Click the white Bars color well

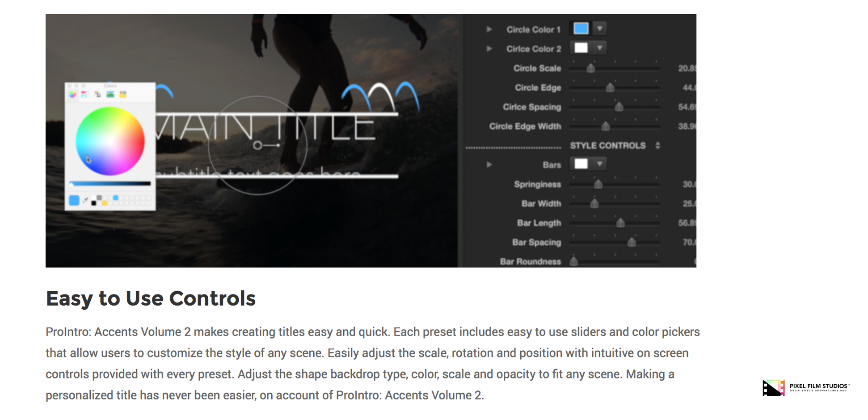click(x=581, y=164)
